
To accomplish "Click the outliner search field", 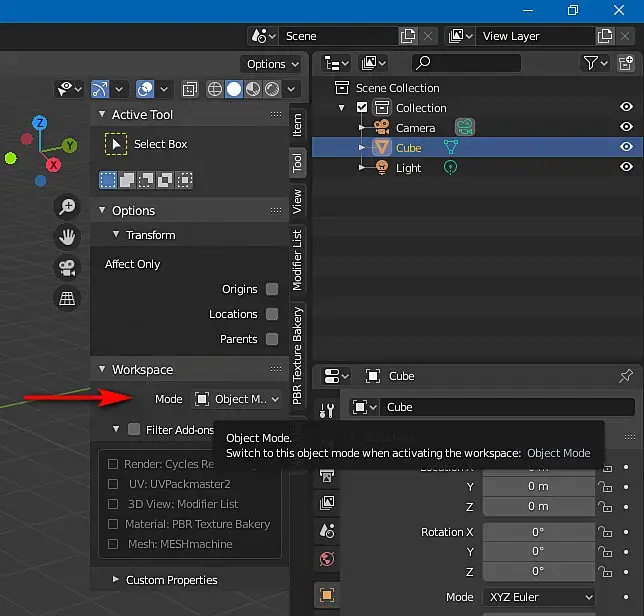I will [x=466, y=63].
